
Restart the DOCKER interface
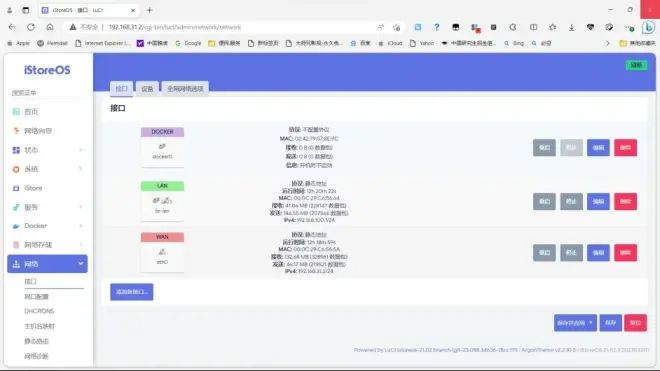pyautogui.click(x=544, y=148)
